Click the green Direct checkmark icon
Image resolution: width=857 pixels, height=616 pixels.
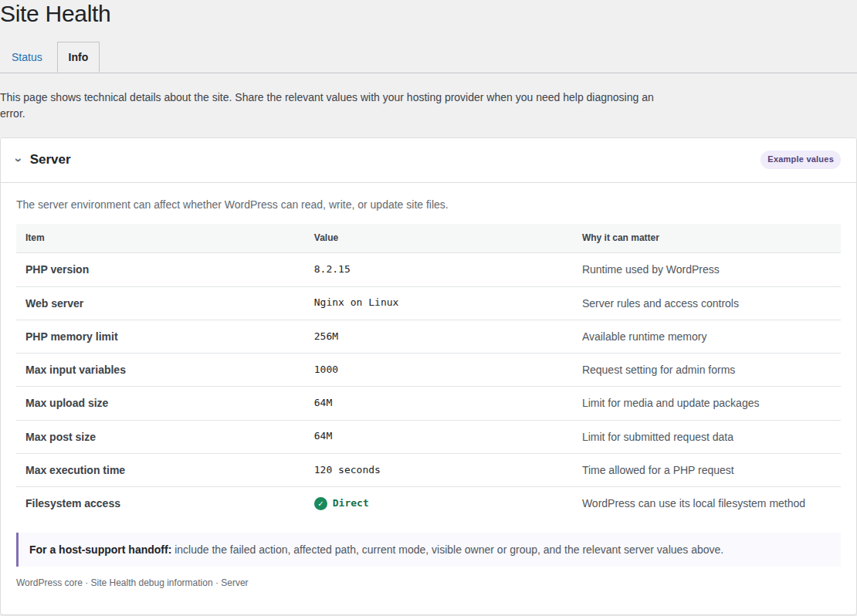pyautogui.click(x=321, y=503)
